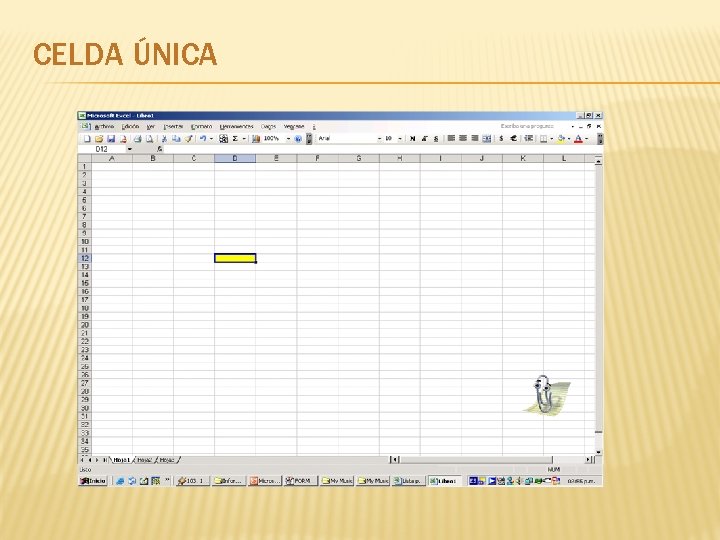This screenshot has width=720, height=540.
Task: Open the Ventana menu
Action: tap(294, 126)
